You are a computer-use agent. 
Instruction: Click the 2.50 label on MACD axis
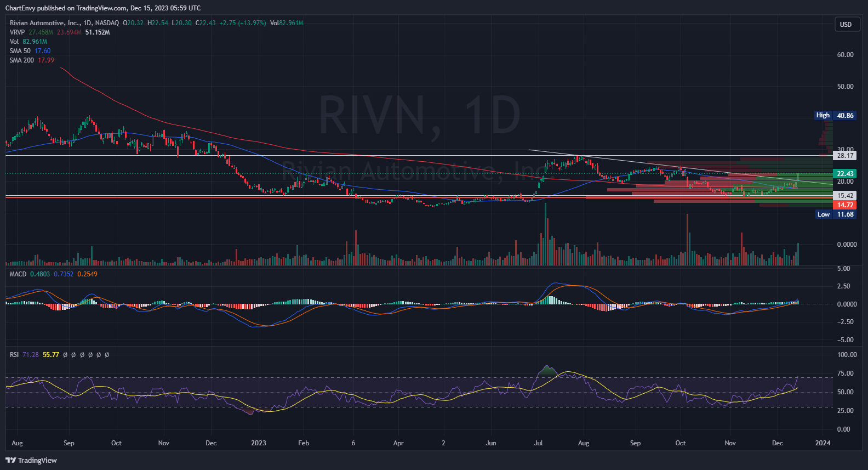tap(844, 286)
